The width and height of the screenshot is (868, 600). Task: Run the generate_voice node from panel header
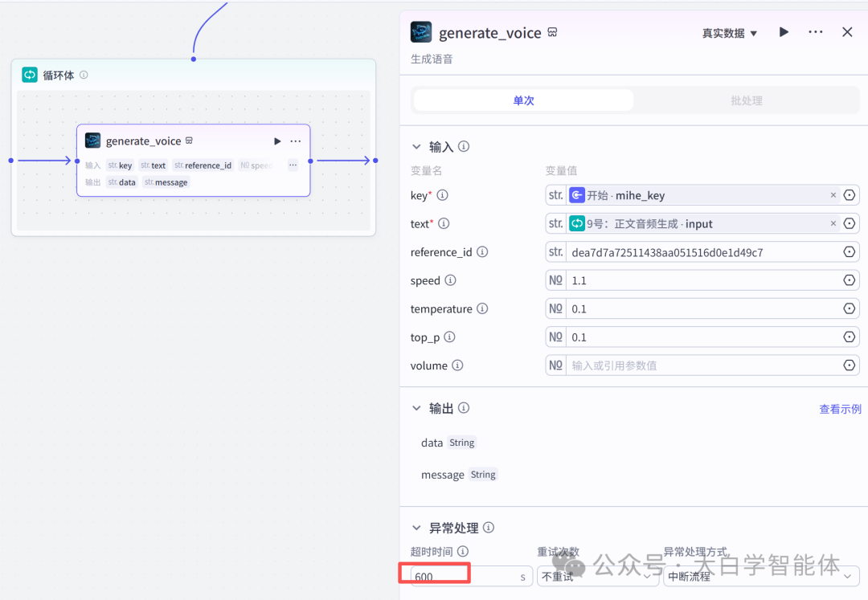pyautogui.click(x=784, y=32)
